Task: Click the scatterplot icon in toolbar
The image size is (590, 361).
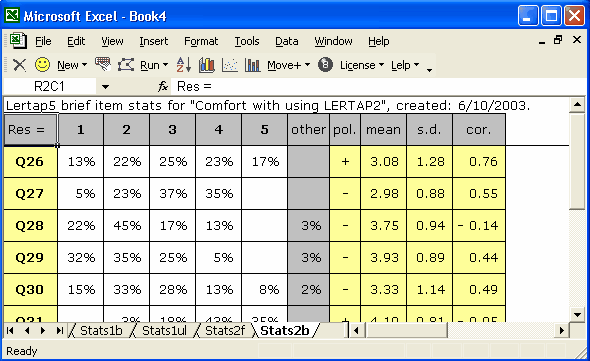Action: [x=230, y=65]
